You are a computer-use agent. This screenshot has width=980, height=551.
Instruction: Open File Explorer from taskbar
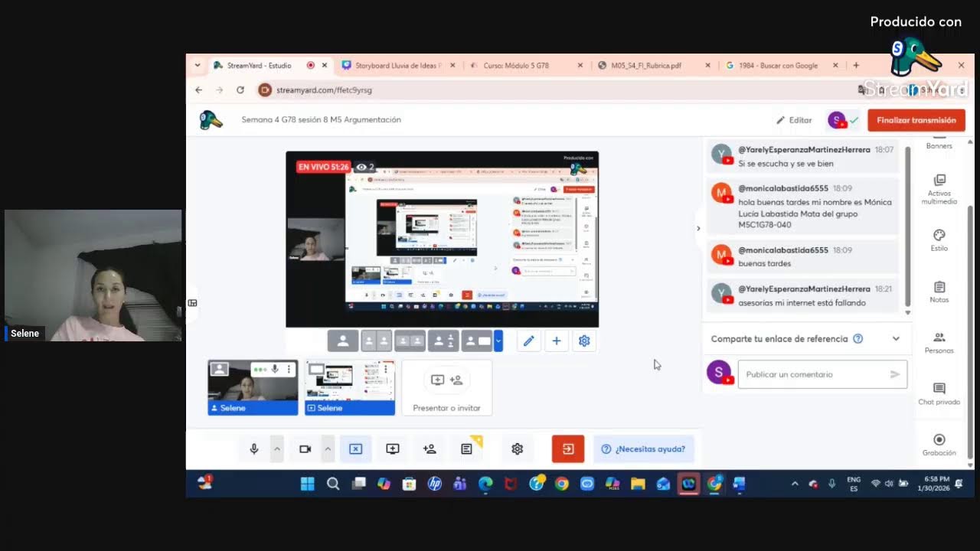point(638,484)
